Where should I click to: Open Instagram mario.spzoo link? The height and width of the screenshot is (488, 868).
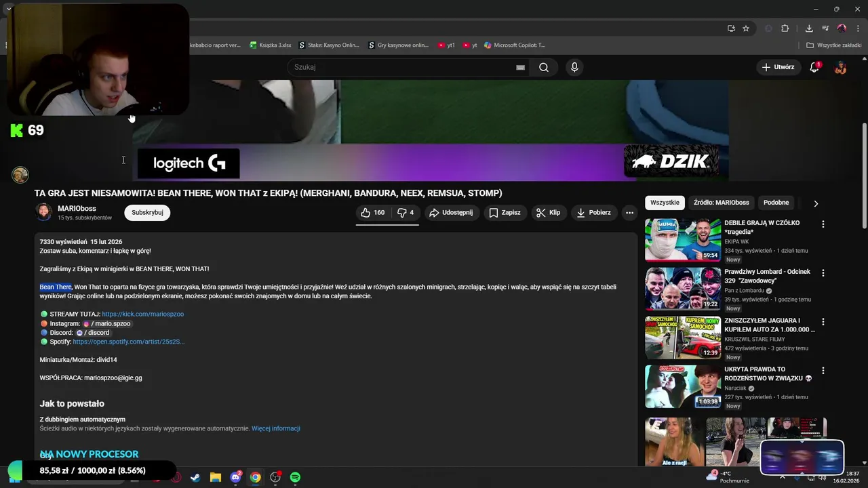point(106,324)
